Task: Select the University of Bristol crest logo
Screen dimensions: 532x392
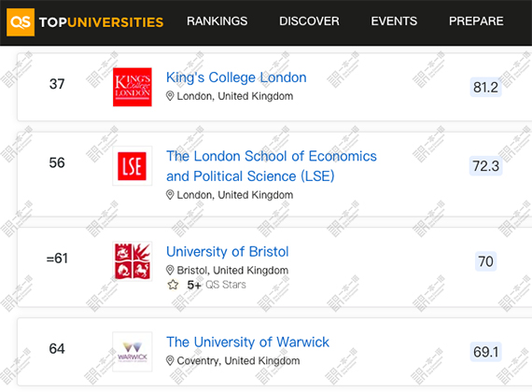Action: 133,261
